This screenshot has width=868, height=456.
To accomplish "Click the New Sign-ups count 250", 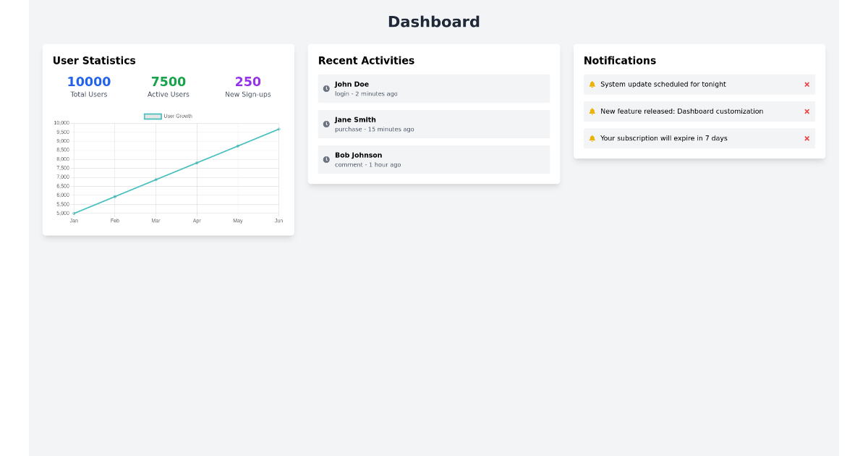I will pyautogui.click(x=247, y=81).
